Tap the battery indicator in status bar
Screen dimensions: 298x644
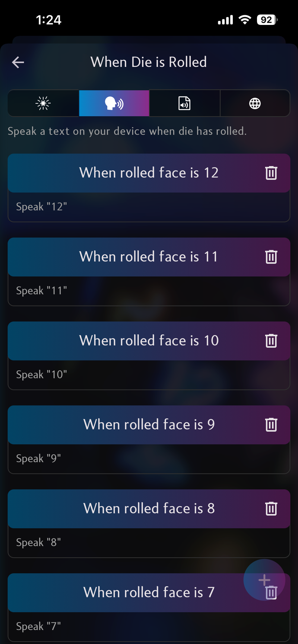point(267,20)
